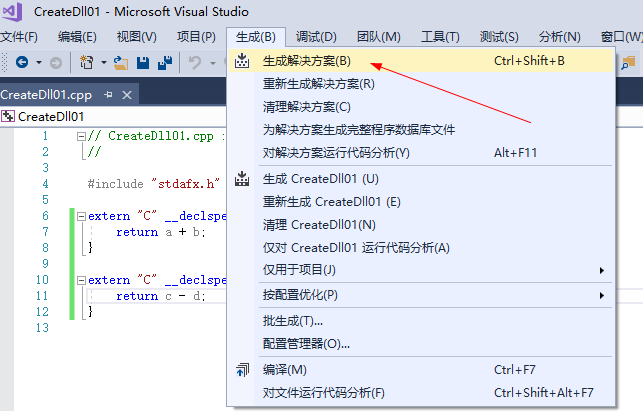The width and height of the screenshot is (643, 411).
Task: Click the New Project toolbar icon
Action: tap(87, 62)
